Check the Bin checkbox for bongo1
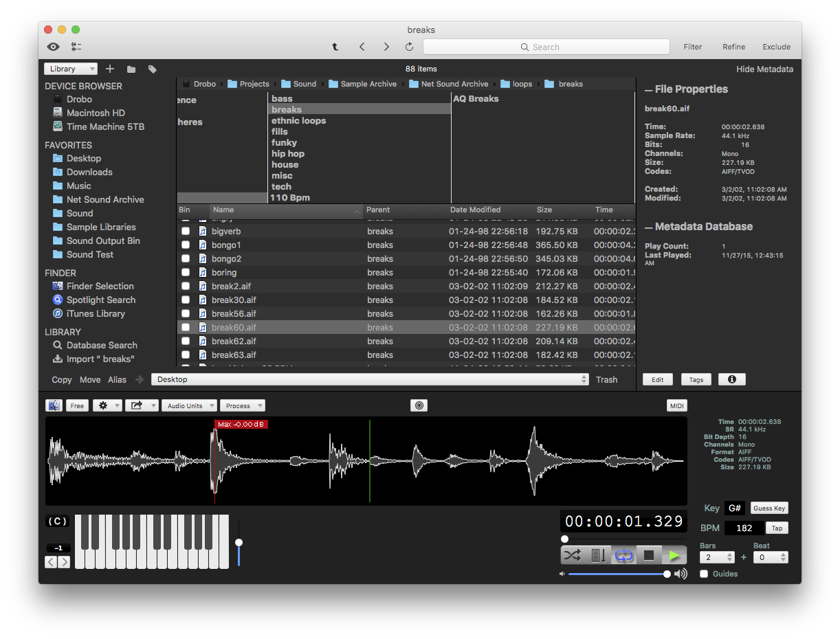This screenshot has height=639, width=840. pyautogui.click(x=186, y=245)
